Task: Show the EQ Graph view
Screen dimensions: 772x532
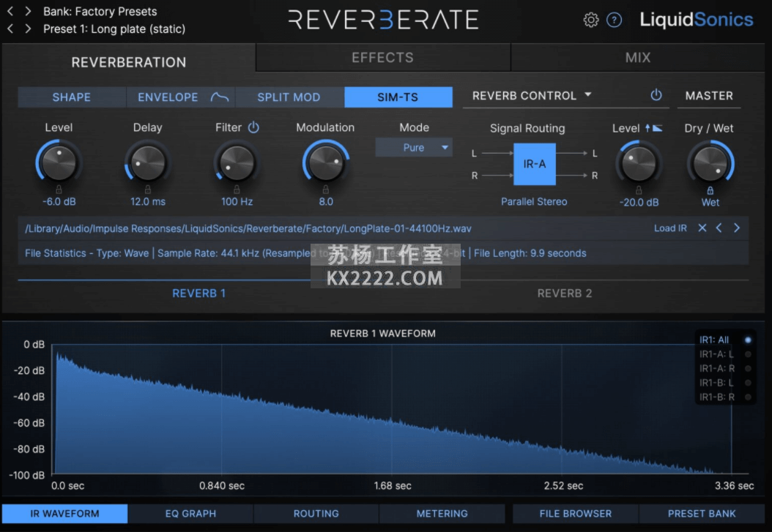Action: (x=190, y=513)
